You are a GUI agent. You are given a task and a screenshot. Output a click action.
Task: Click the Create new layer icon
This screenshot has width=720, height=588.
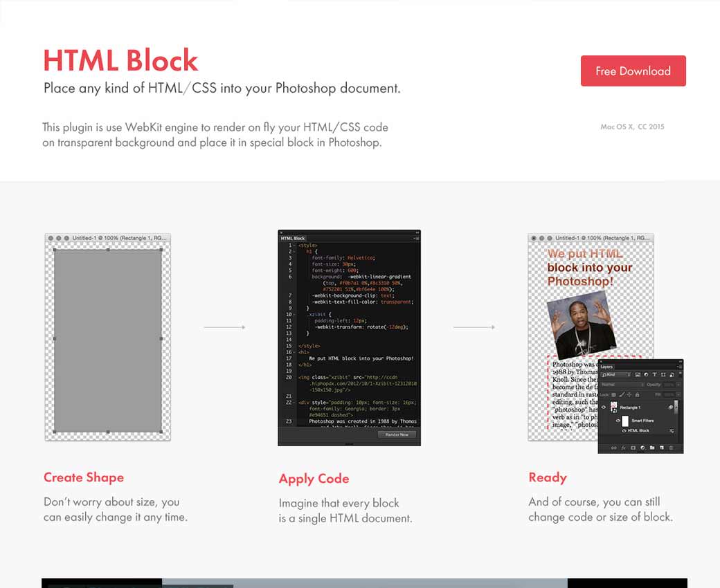(x=661, y=448)
